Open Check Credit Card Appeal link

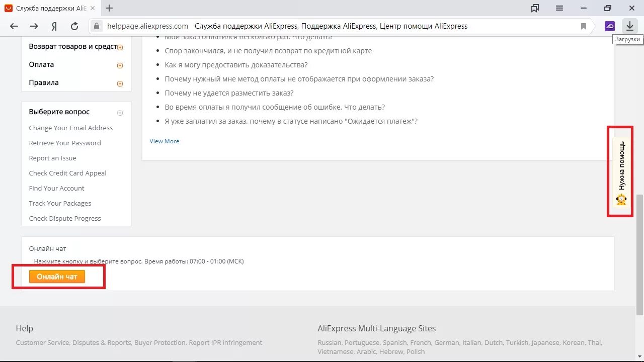point(68,173)
